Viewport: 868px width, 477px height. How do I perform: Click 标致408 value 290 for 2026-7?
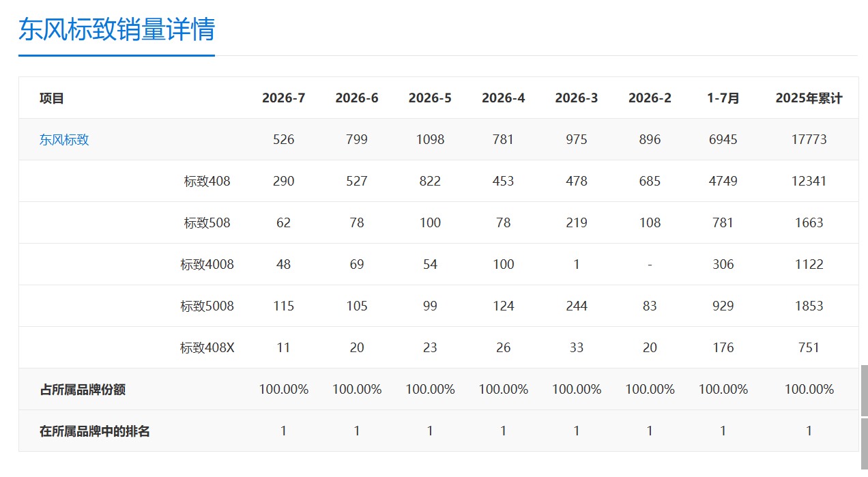pyautogui.click(x=284, y=182)
